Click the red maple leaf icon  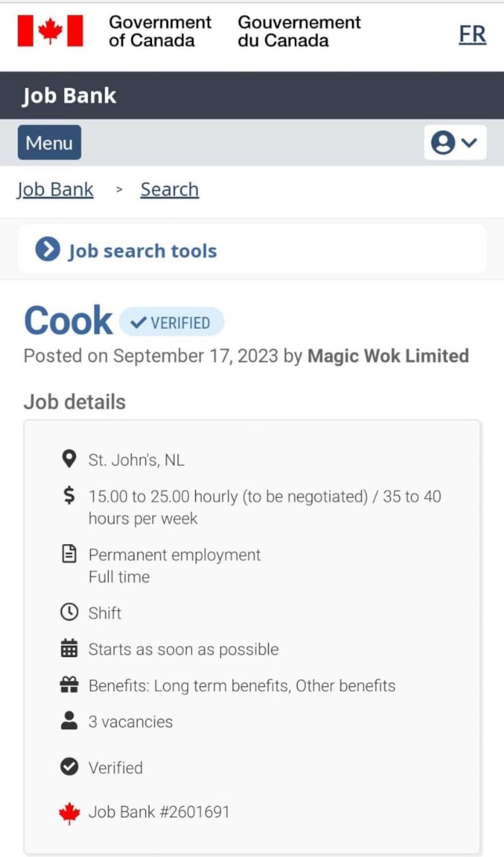[69, 812]
